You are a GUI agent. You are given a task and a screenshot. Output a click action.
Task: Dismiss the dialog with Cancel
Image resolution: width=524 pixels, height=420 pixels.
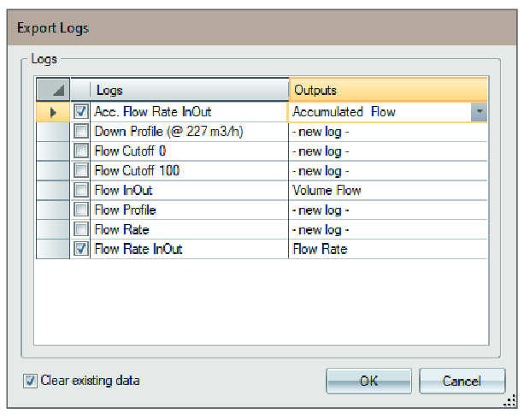462,381
